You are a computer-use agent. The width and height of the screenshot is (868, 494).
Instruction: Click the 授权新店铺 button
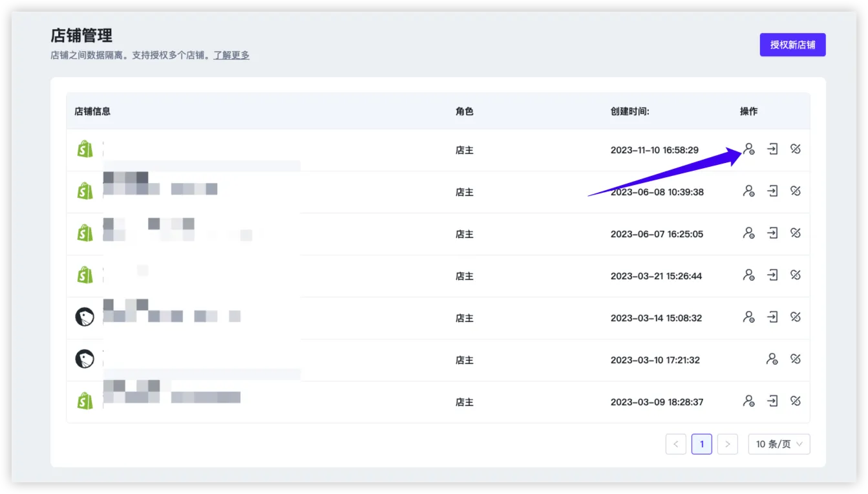click(x=792, y=45)
